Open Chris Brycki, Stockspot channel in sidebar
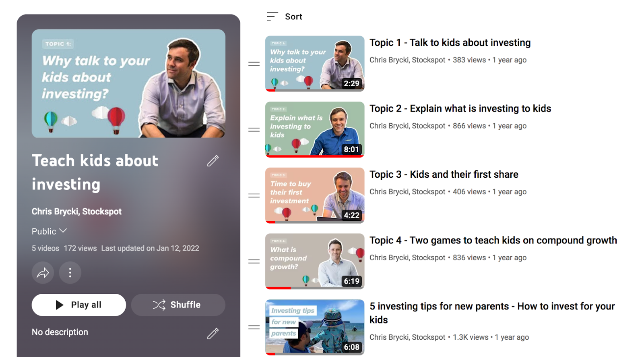This screenshot has height=357, width=644. [76, 212]
